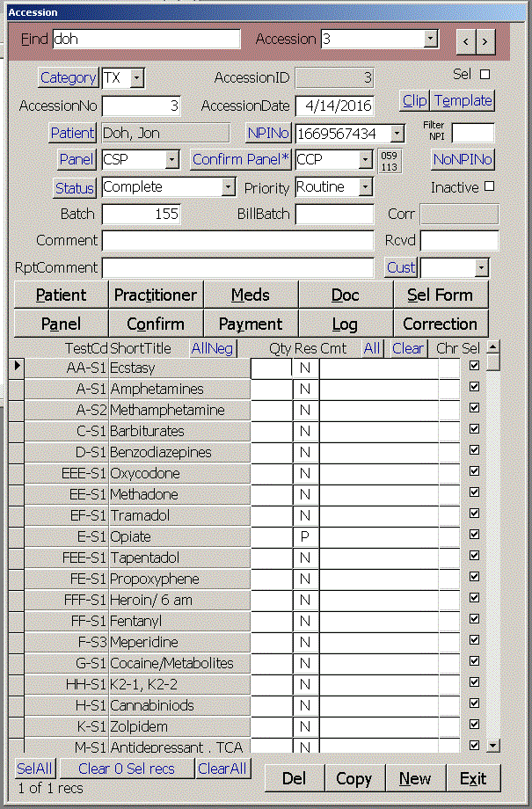532x809 pixels.
Task: Click into the Comment input field
Action: pyautogui.click(x=237, y=241)
